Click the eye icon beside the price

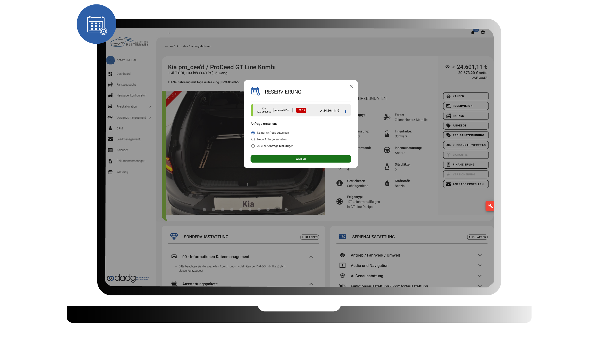tap(447, 67)
